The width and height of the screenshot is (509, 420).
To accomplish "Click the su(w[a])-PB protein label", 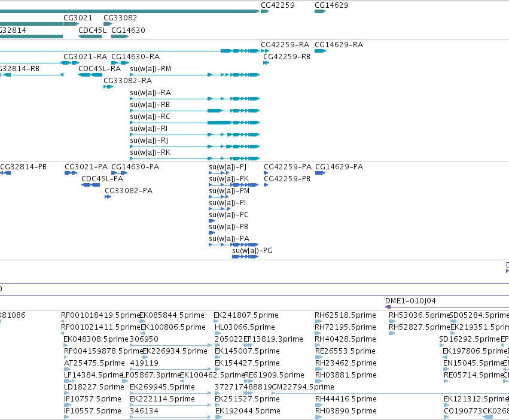I will click(x=228, y=227).
